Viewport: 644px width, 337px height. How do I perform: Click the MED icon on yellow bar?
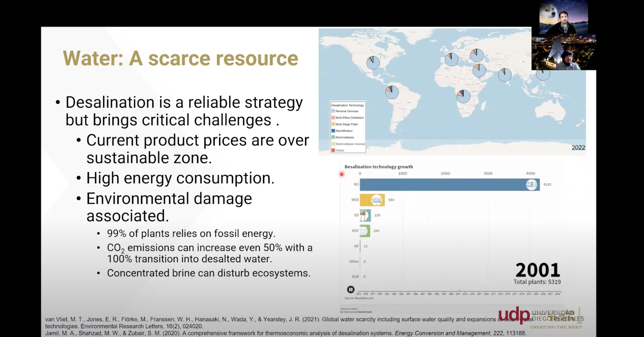(377, 200)
